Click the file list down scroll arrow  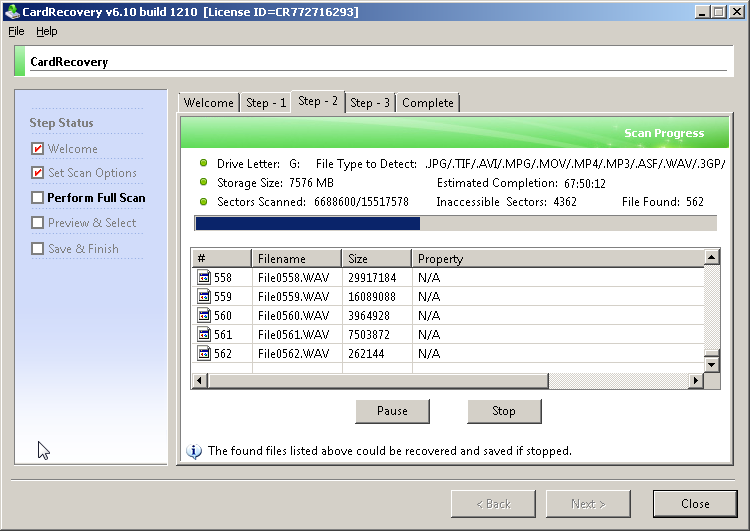(x=712, y=365)
